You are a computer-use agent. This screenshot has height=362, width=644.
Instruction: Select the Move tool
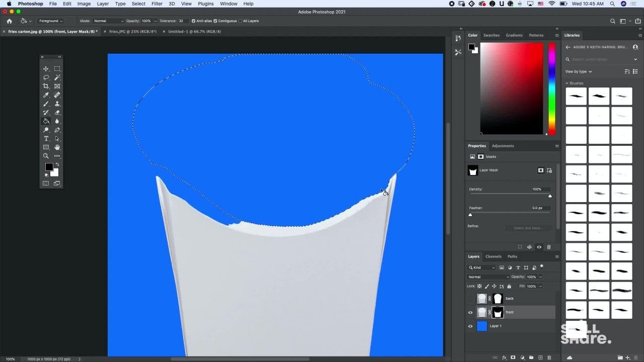pos(46,69)
